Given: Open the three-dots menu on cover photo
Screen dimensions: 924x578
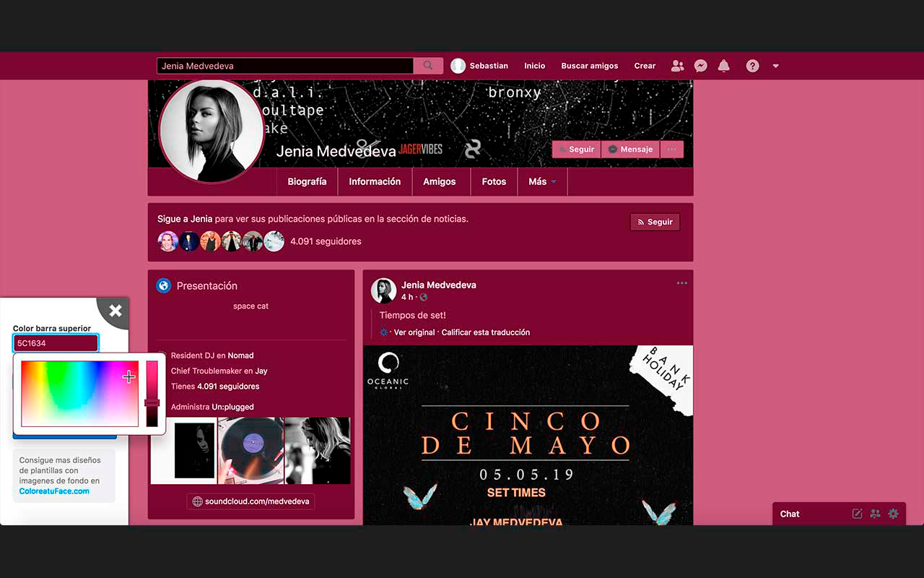Looking at the screenshot, I should tap(671, 150).
